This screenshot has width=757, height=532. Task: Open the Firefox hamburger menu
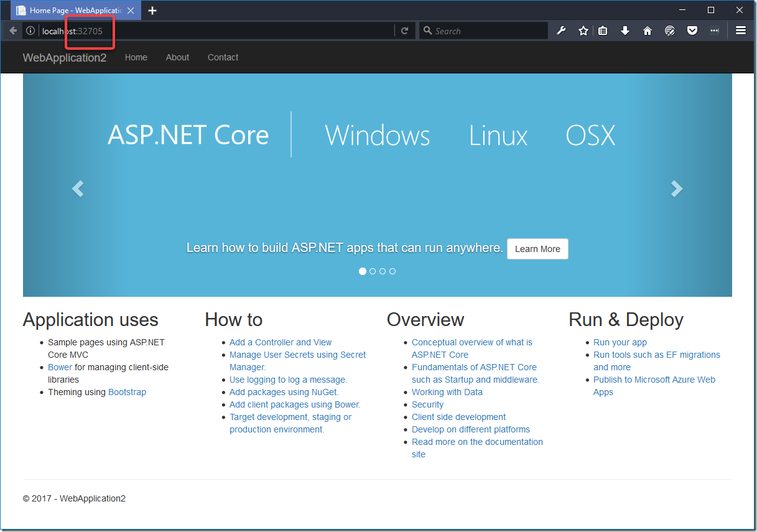pyautogui.click(x=740, y=30)
